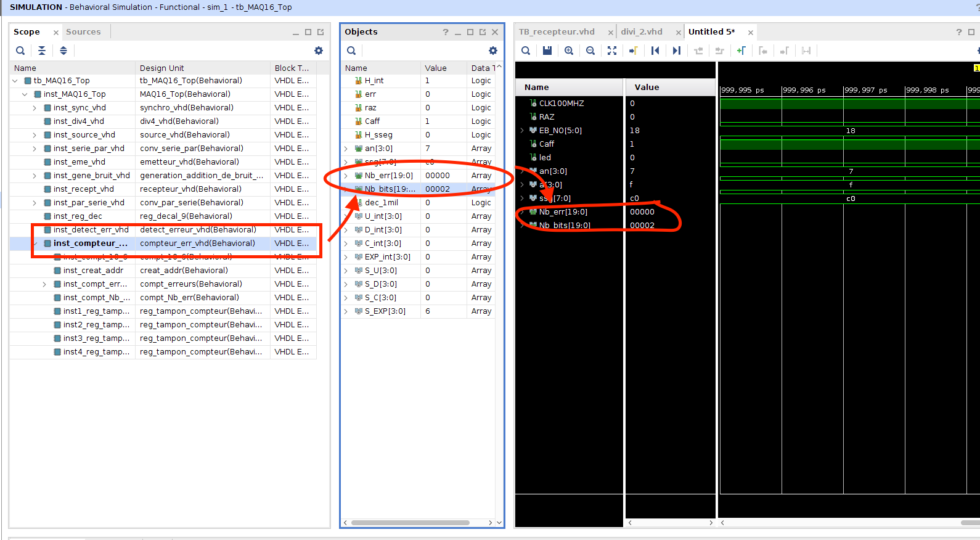The height and width of the screenshot is (540, 980).
Task: Switch to the Sources tab
Action: click(83, 32)
